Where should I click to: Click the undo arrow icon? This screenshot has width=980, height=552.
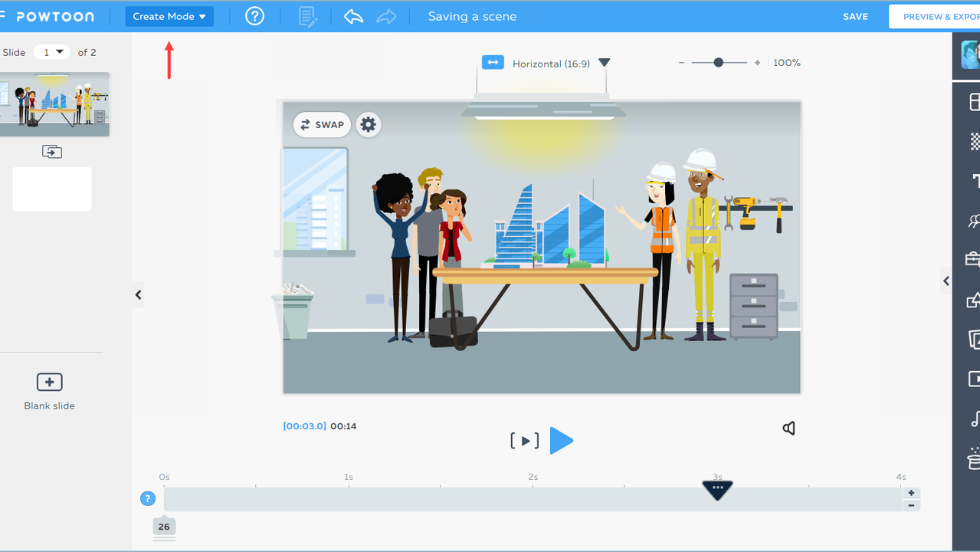click(x=353, y=16)
